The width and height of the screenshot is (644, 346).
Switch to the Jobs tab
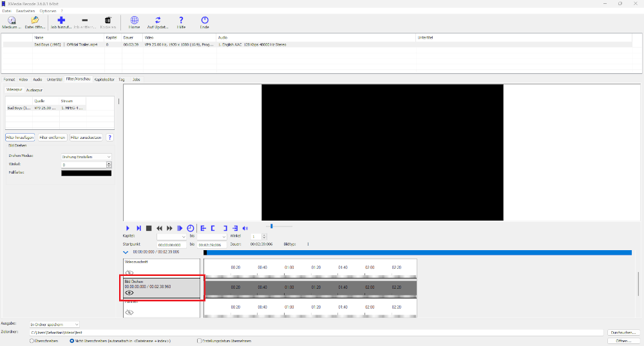click(136, 80)
